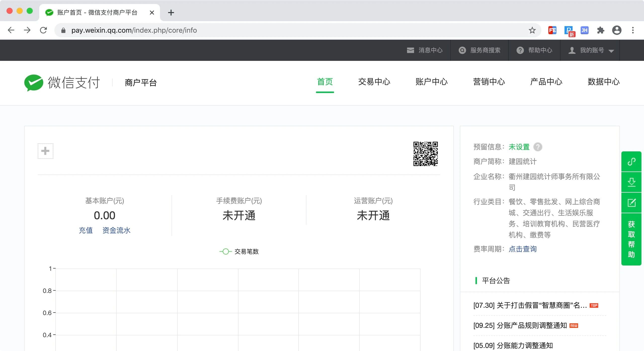Open 资金流水 link
Viewport: 644px width, 351px height.
point(116,230)
